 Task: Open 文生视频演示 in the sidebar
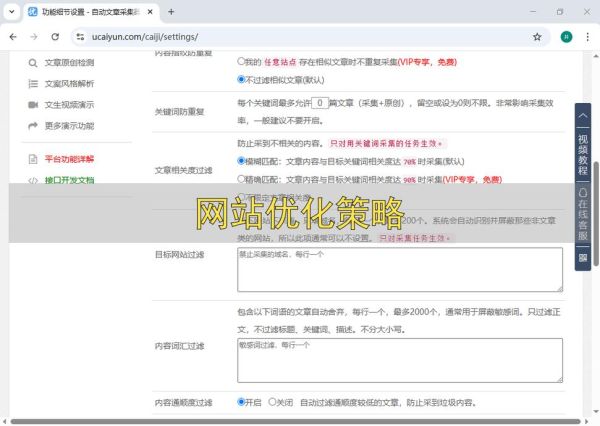click(x=69, y=105)
